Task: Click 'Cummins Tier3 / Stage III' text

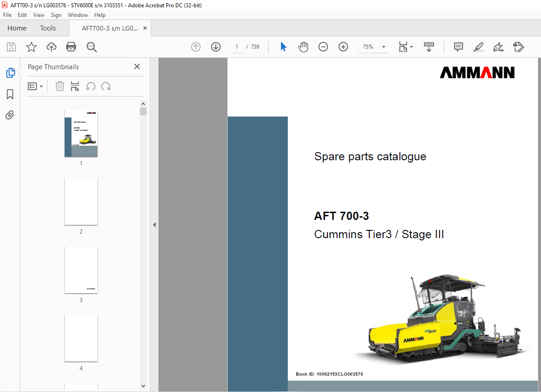Action: tap(379, 234)
